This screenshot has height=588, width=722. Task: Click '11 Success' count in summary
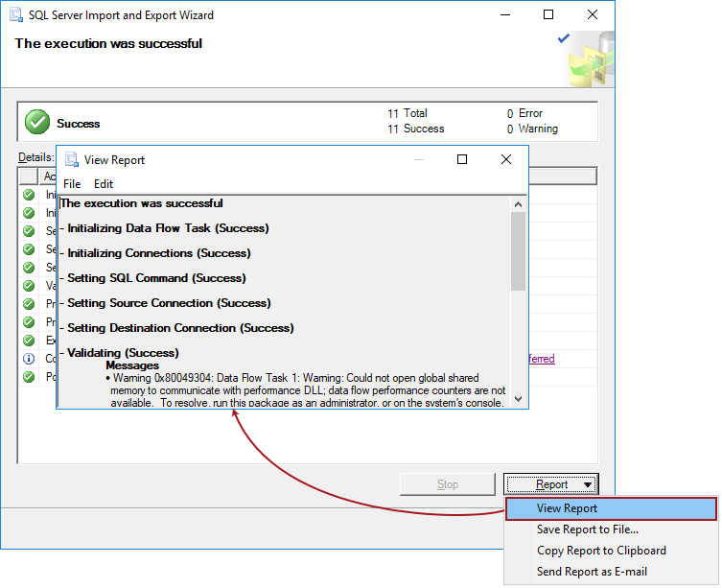coord(415,129)
